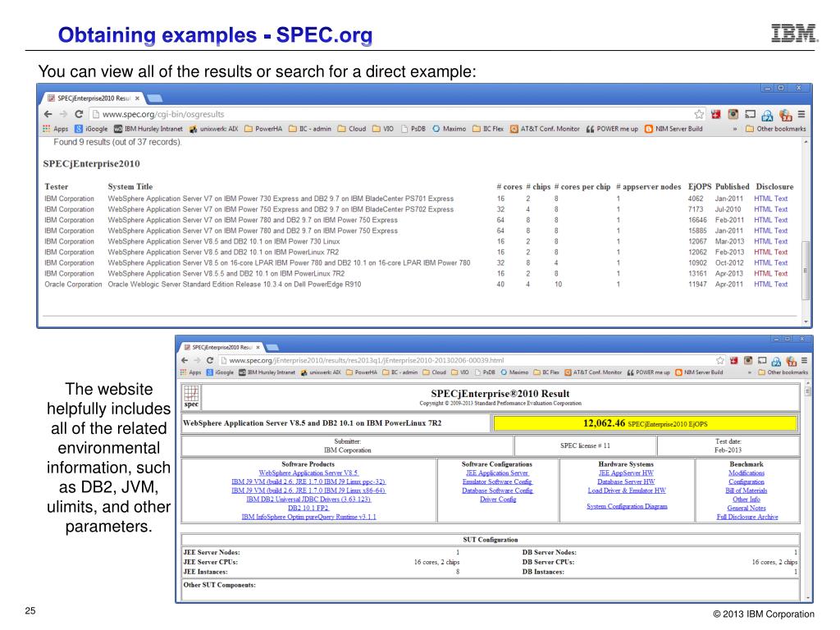Image resolution: width=840 pixels, height=630 pixels.
Task: Open the JEE Application Server config link
Action: click(497, 473)
